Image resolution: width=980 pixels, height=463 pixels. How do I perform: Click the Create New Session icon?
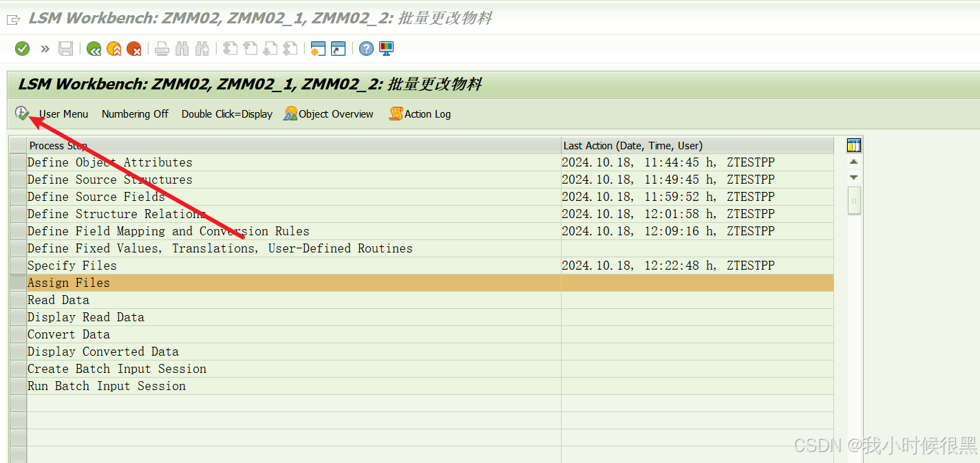click(x=318, y=48)
